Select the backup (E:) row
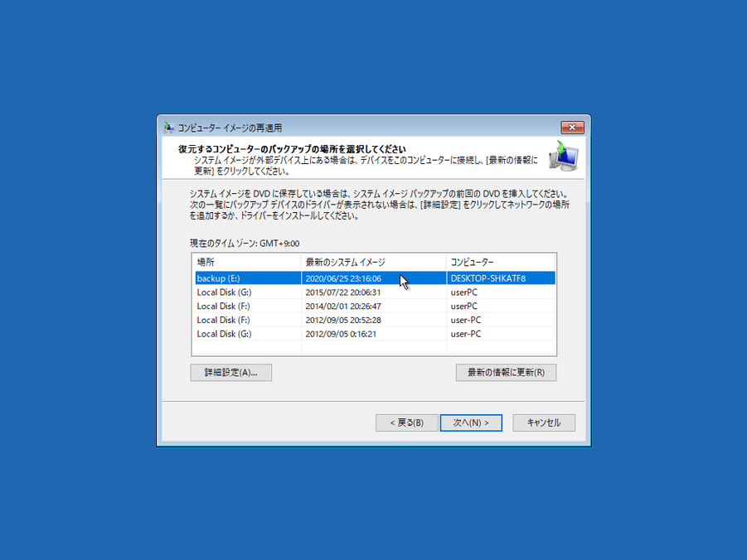The height and width of the screenshot is (560, 747). tap(375, 278)
